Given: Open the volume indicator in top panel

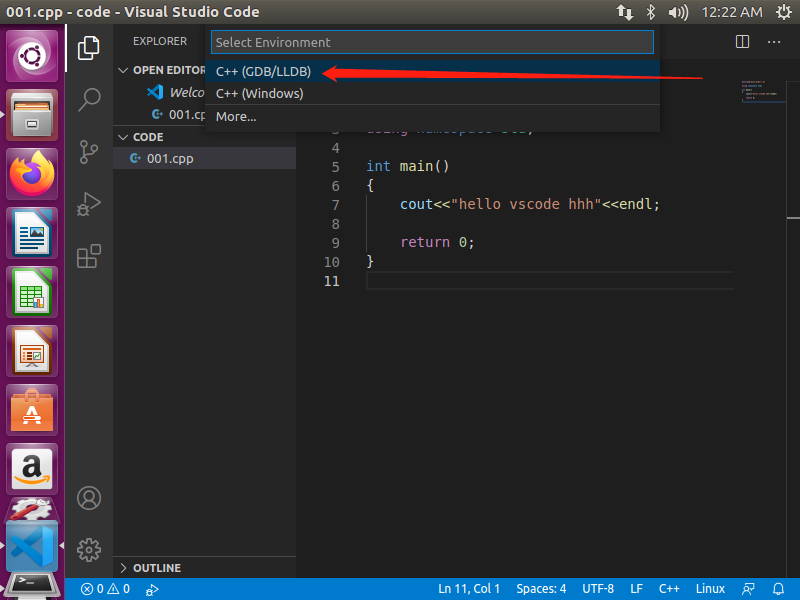Looking at the screenshot, I should [x=678, y=12].
